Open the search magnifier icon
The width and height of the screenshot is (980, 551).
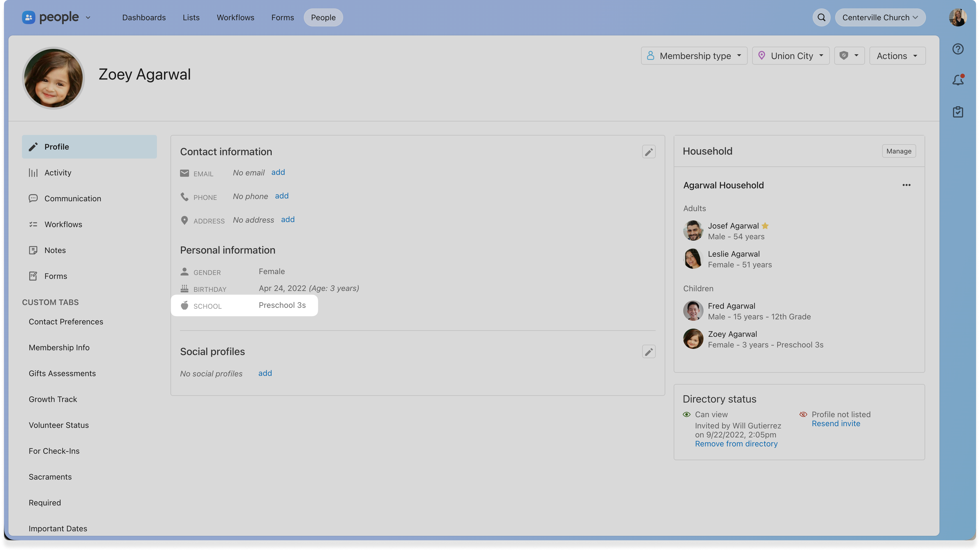coord(821,17)
